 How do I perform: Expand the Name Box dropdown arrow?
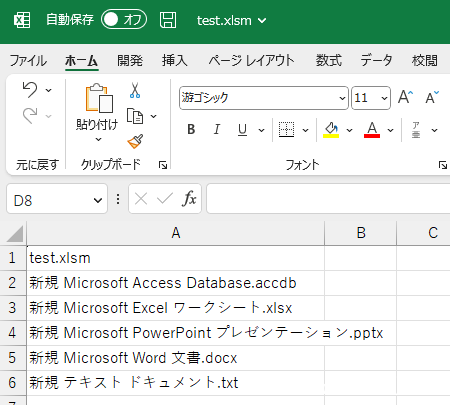click(x=98, y=200)
